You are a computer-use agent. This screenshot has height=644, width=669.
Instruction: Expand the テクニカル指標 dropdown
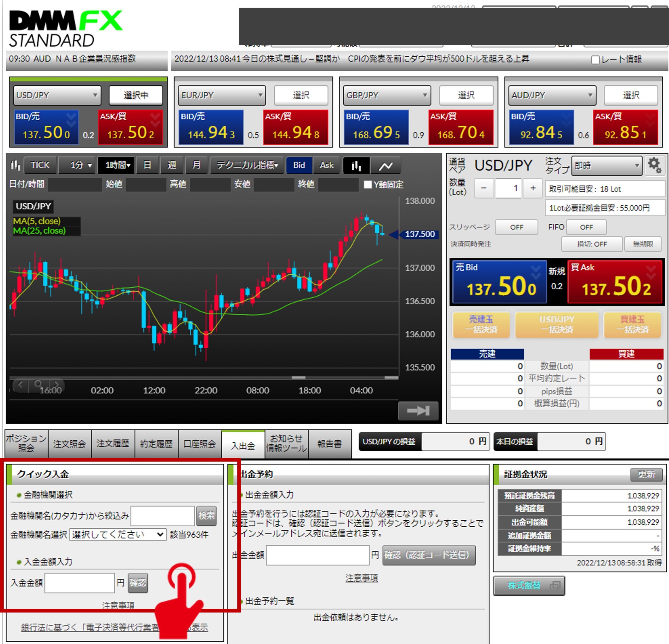pyautogui.click(x=247, y=165)
